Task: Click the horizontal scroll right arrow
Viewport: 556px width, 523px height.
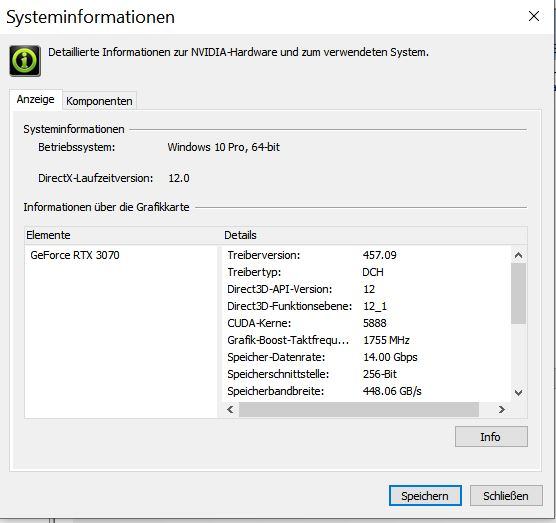Action: tap(501, 410)
